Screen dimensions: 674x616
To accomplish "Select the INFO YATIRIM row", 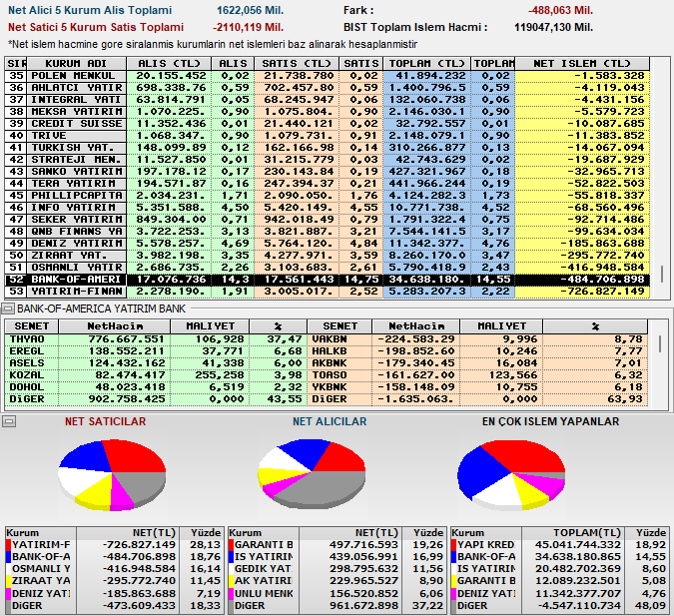I will coord(328,208).
